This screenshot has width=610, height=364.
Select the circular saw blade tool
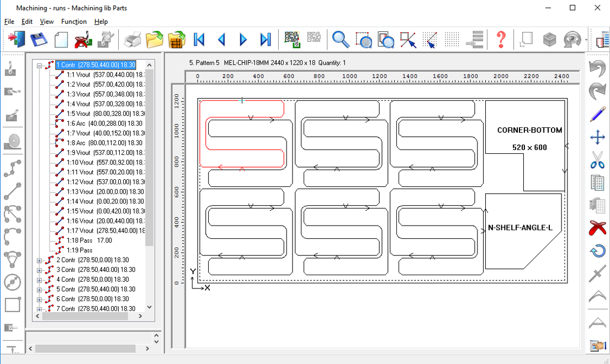point(13,141)
